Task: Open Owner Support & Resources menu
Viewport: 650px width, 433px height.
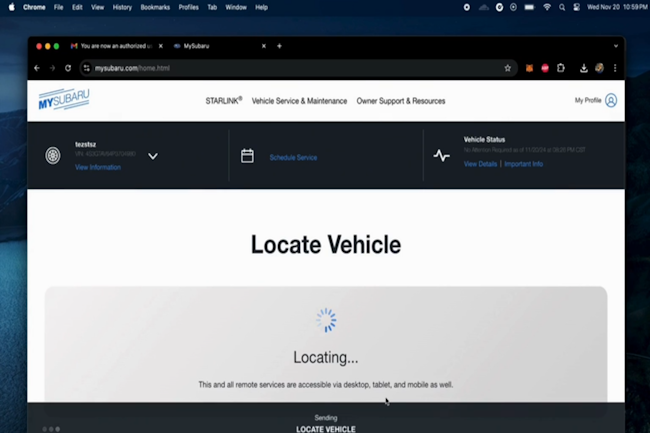Action: (x=401, y=101)
